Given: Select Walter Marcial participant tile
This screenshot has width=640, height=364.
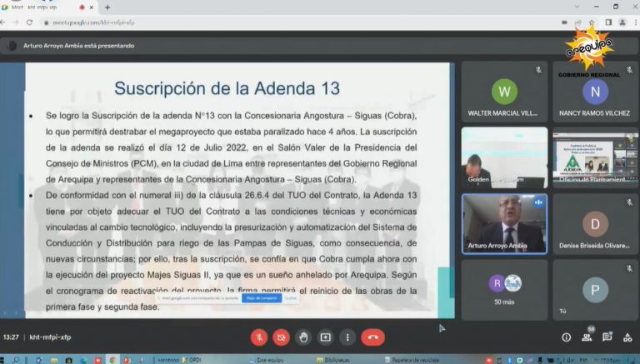Looking at the screenshot, I should point(504,92).
